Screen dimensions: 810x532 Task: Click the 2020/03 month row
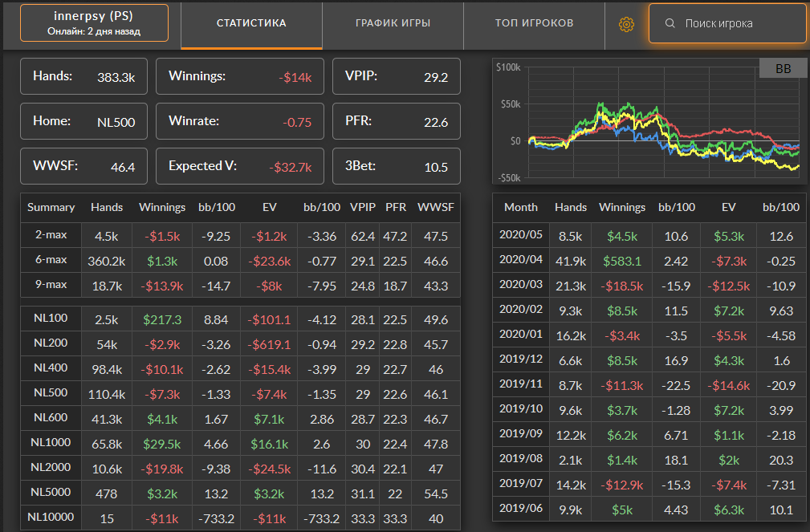649,285
